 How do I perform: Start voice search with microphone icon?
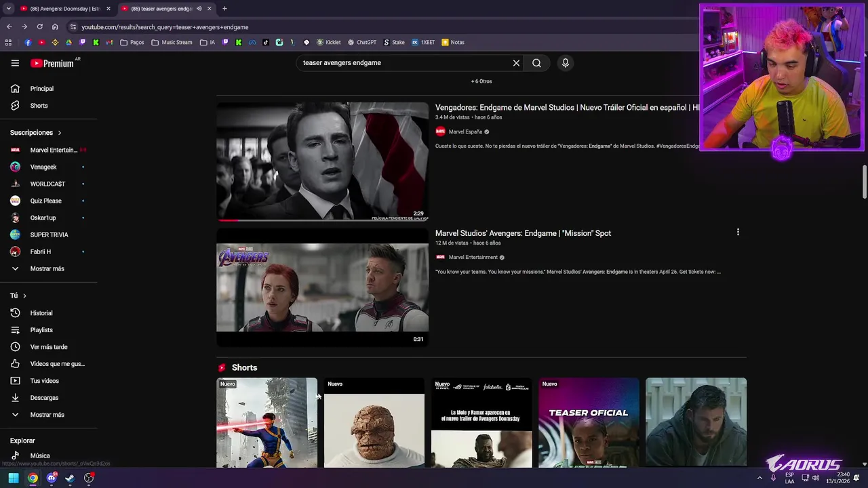pyautogui.click(x=565, y=63)
